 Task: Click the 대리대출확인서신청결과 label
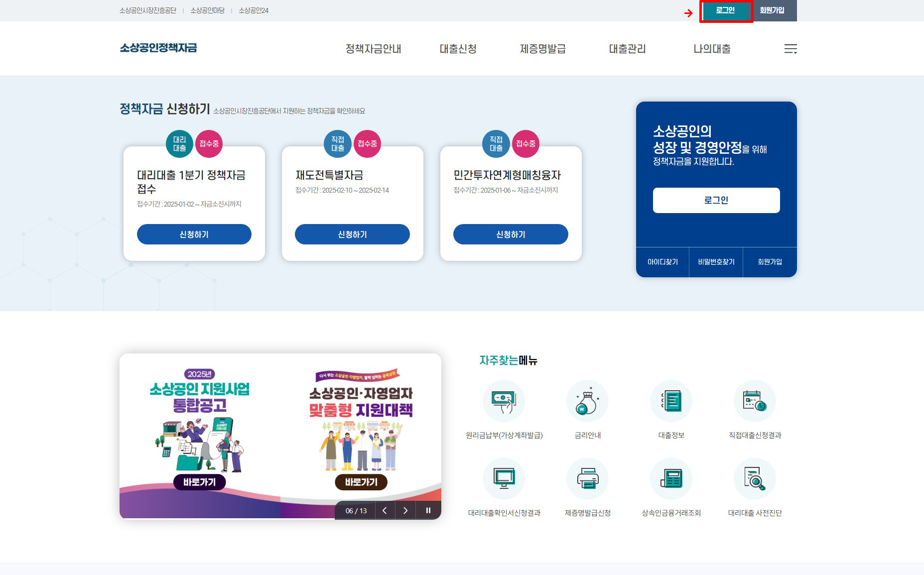(504, 513)
